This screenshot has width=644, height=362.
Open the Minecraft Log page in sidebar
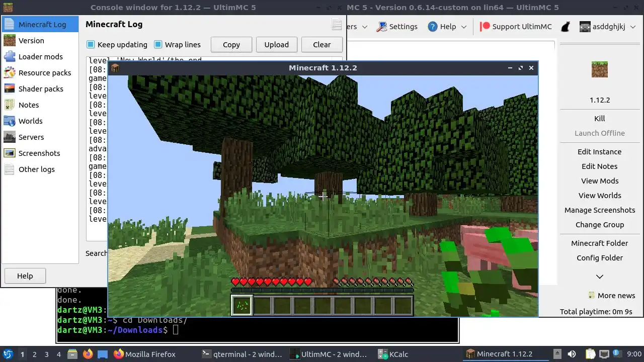40,25
